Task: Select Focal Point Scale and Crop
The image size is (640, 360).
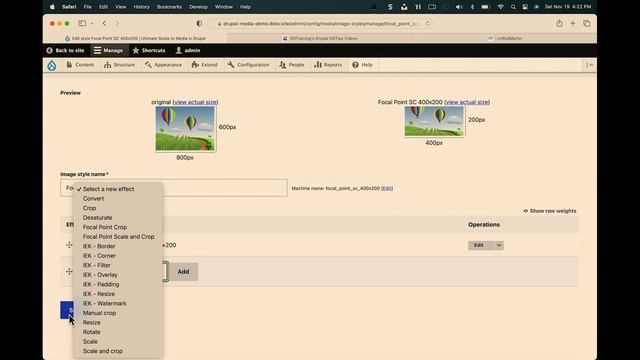Action: point(118,237)
